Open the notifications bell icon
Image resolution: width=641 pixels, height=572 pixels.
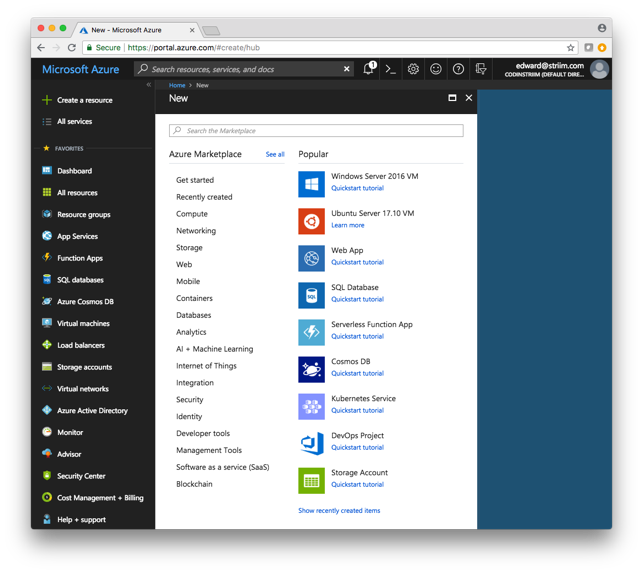tap(368, 69)
